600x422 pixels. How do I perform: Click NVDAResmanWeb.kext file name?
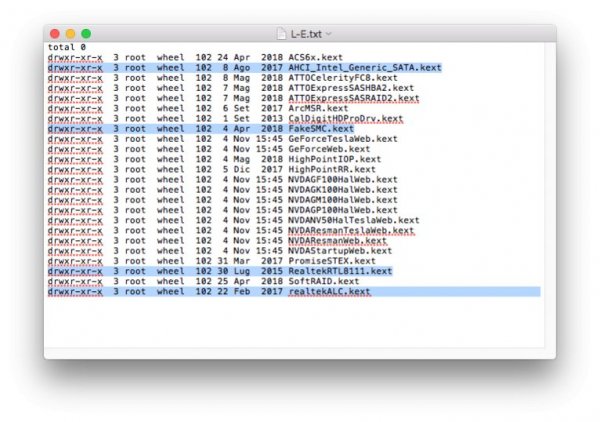337,241
